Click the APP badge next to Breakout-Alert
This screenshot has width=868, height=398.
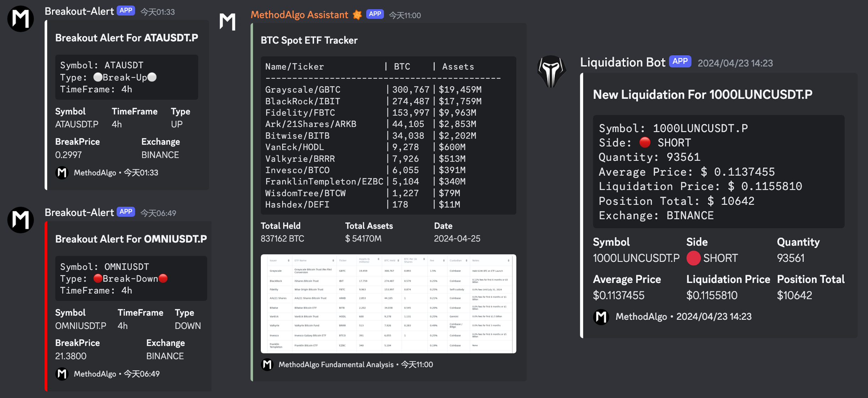point(126,11)
